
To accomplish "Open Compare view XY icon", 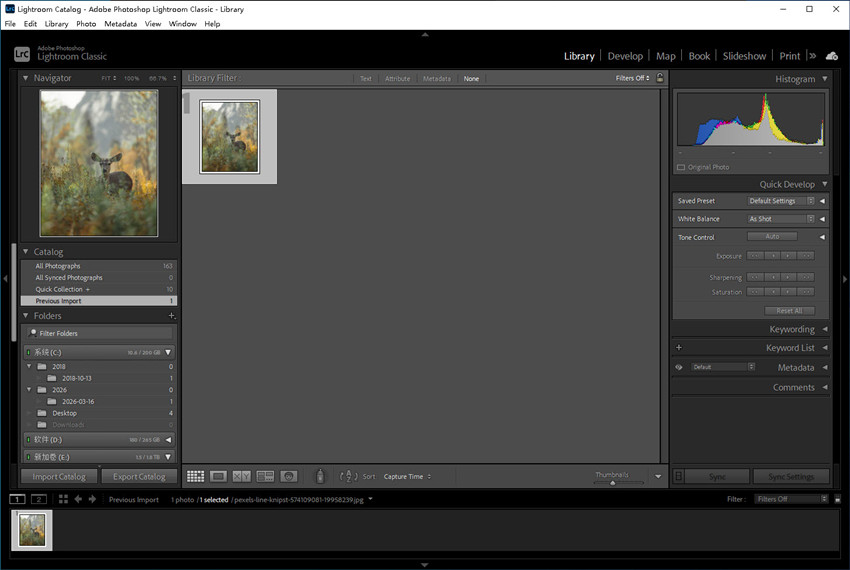I will pyautogui.click(x=242, y=476).
